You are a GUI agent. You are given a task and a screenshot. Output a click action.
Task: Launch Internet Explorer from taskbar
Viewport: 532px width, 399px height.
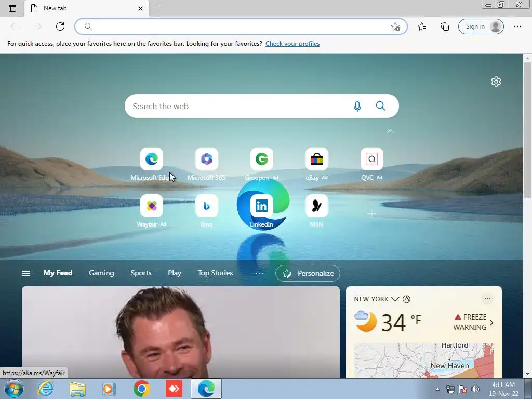(46, 389)
